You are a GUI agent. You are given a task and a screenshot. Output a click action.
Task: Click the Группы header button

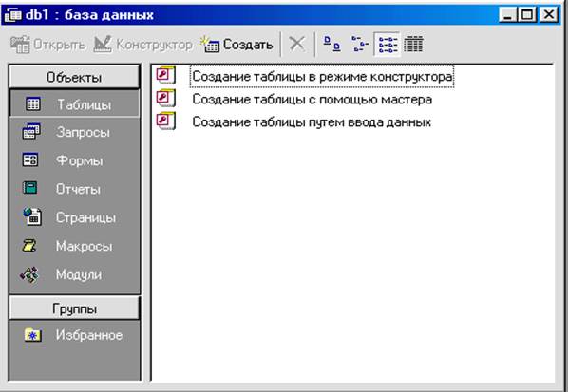74,308
